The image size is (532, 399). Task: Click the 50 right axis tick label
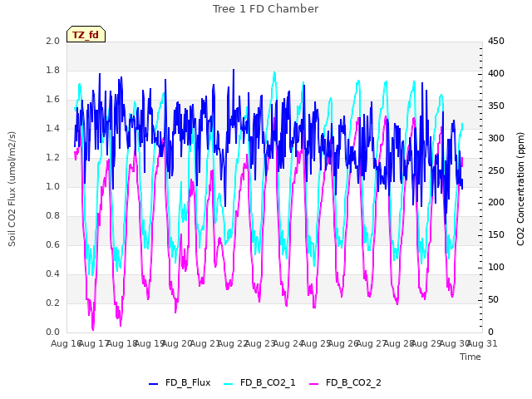click(493, 300)
